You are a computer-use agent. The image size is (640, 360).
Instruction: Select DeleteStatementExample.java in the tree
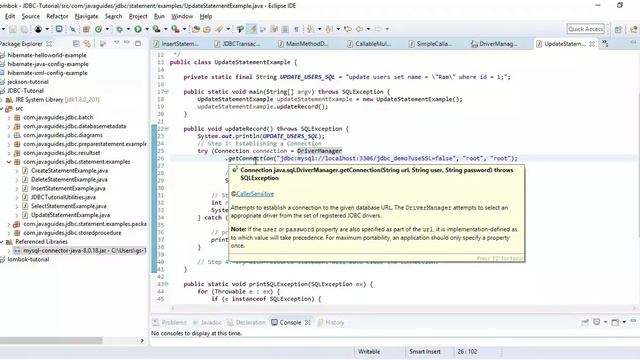coord(69,180)
